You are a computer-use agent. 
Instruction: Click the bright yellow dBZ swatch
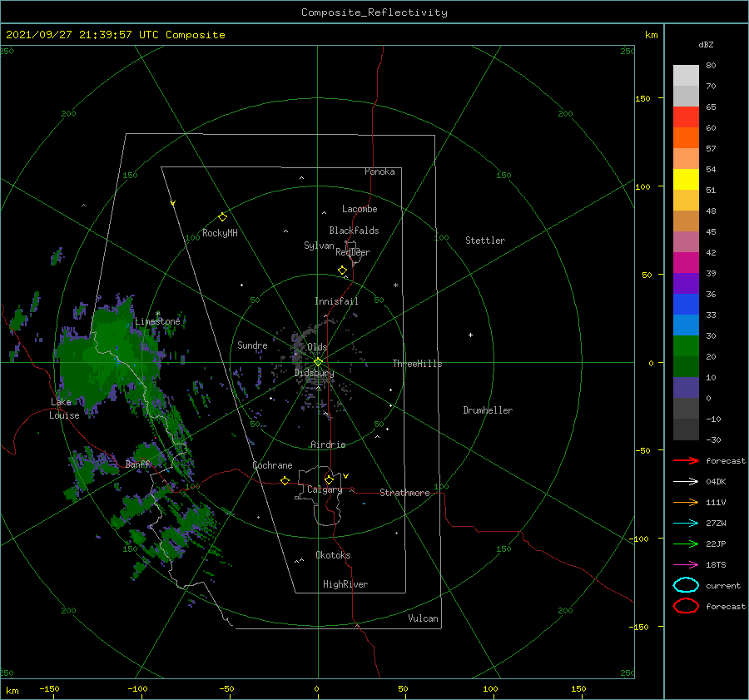point(686,179)
